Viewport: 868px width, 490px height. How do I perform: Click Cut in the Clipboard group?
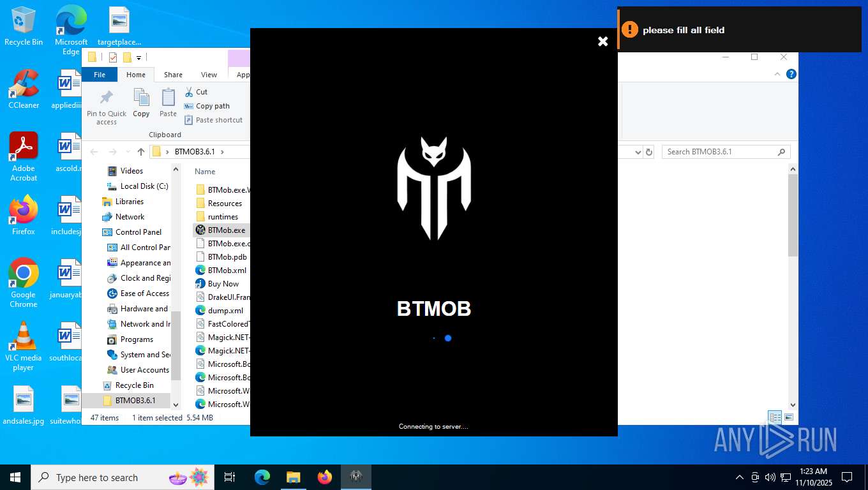(196, 92)
